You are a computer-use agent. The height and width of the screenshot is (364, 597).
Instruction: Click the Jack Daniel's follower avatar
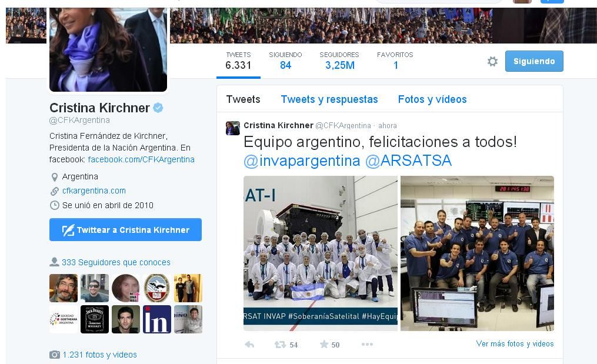95,319
